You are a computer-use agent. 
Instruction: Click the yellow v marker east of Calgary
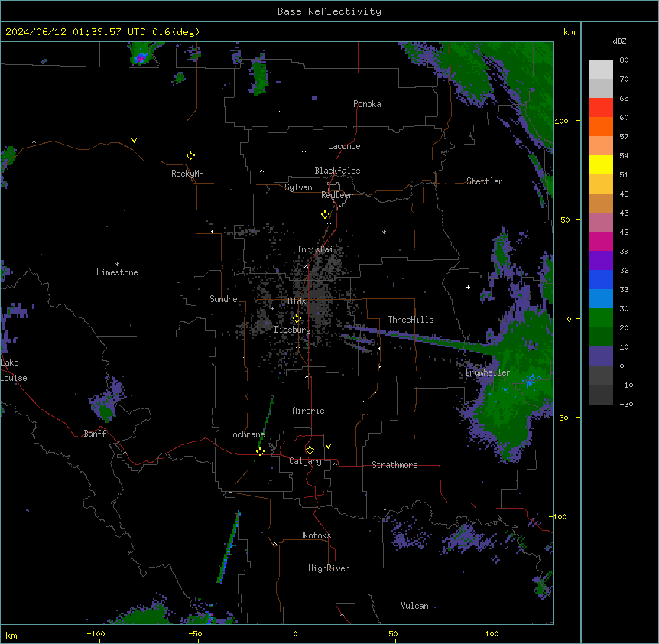pyautogui.click(x=328, y=447)
